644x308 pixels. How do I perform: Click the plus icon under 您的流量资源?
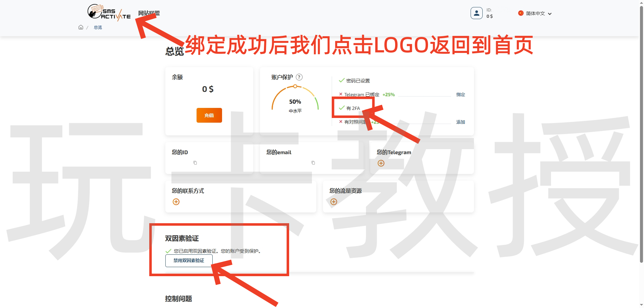click(333, 202)
